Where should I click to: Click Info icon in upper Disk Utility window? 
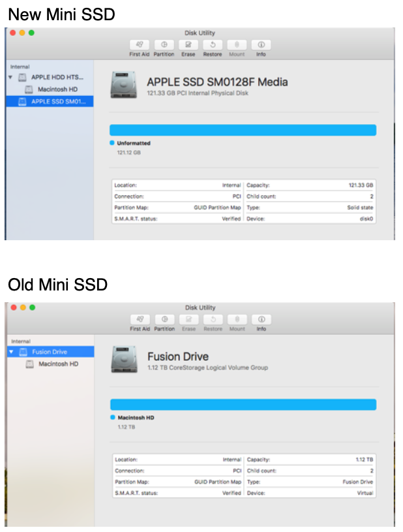[261, 45]
